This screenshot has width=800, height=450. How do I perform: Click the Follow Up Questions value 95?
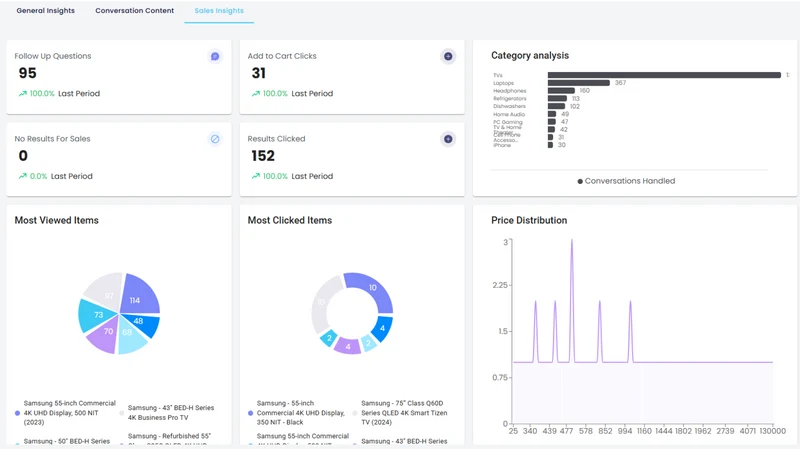tap(28, 73)
